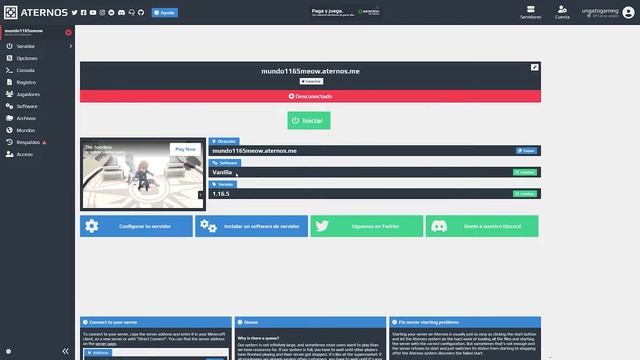Screen dimensions: 640x360
Task: Open Opciones in the sidebar
Action: pos(27,58)
